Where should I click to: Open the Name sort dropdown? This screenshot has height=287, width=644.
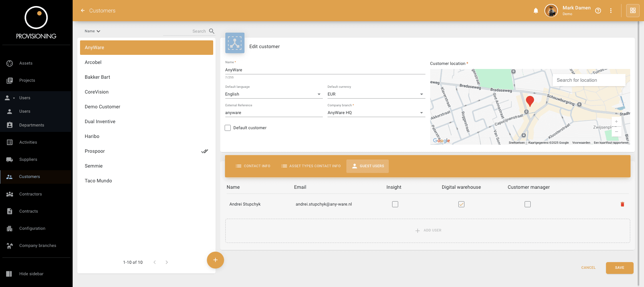92,31
